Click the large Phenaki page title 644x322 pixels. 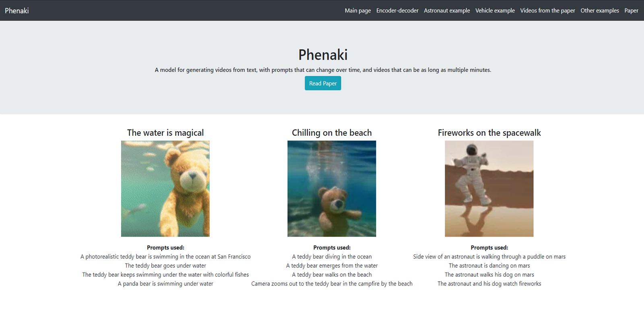point(323,55)
